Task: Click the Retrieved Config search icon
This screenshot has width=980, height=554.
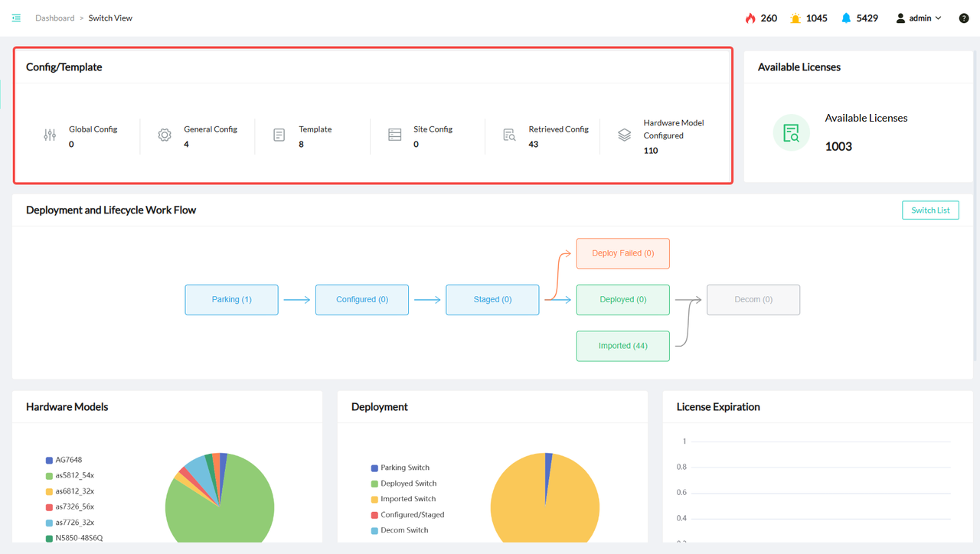Action: pos(509,135)
